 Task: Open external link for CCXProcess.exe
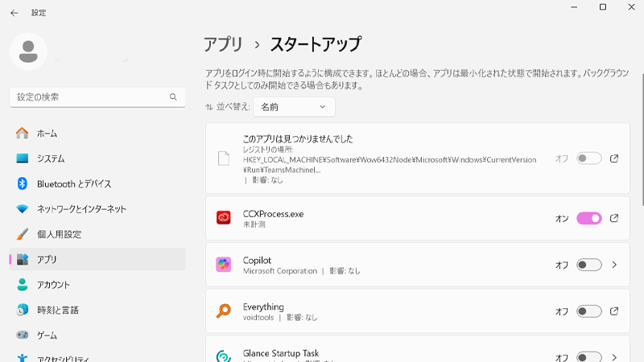click(x=614, y=218)
